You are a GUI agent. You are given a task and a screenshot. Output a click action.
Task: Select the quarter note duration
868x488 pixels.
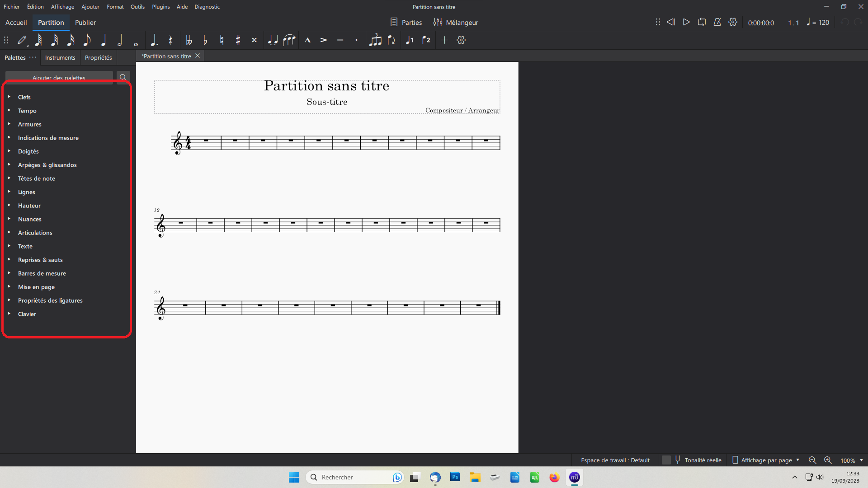pyautogui.click(x=103, y=40)
